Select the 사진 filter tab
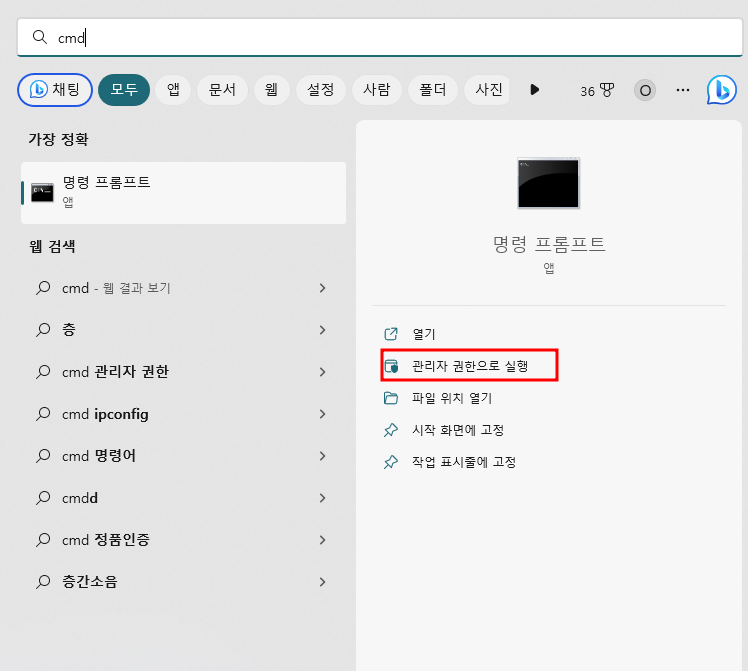748x671 pixels. (487, 90)
